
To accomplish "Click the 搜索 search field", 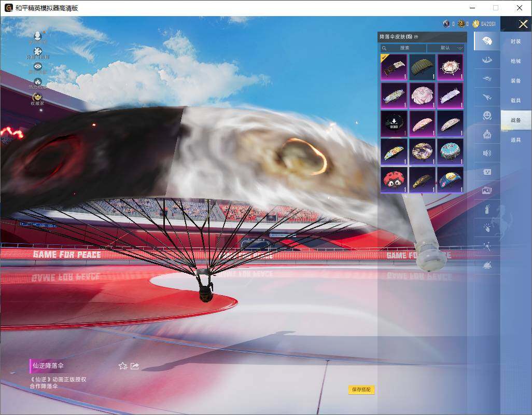I will tap(403, 48).
